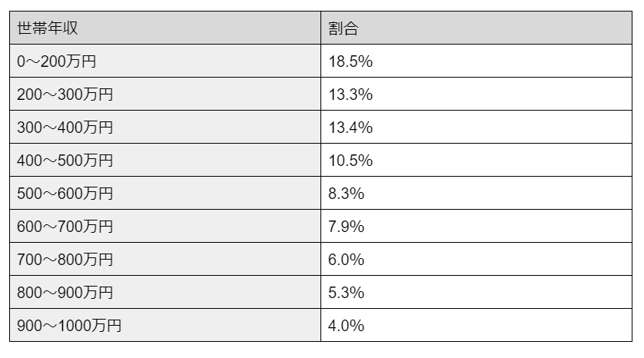
Task: Select the 300～400万円 cell
Action: 65,128
